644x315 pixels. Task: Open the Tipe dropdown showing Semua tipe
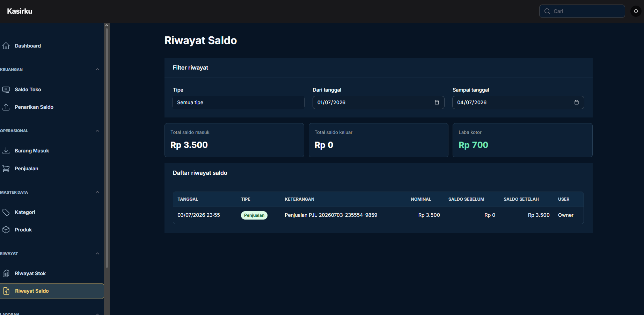(x=239, y=102)
